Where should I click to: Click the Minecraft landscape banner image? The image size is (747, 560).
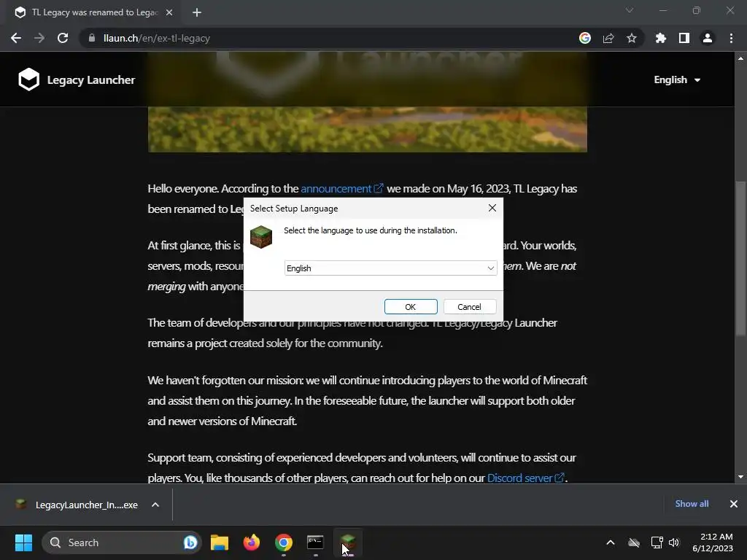368,129
